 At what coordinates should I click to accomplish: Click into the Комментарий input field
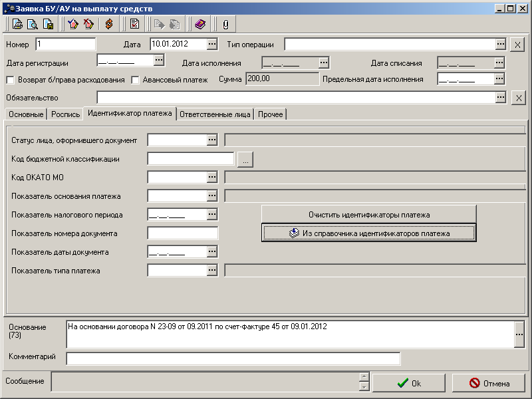(233, 359)
